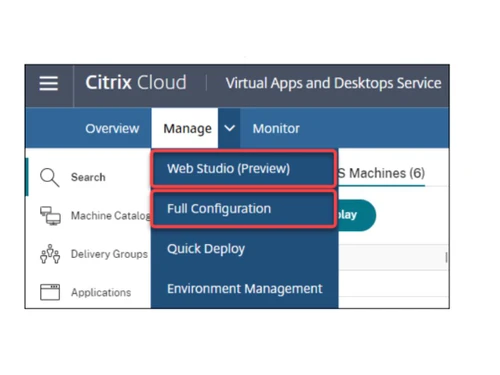Image resolution: width=500 pixels, height=375 pixels.
Task: Open Delivery Groups in the sidebar
Action: [109, 254]
